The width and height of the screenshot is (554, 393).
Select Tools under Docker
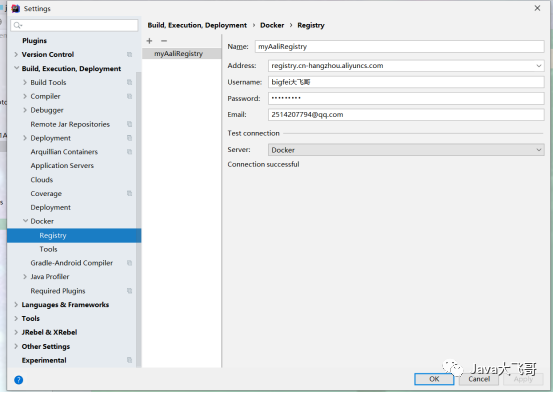[x=48, y=249]
